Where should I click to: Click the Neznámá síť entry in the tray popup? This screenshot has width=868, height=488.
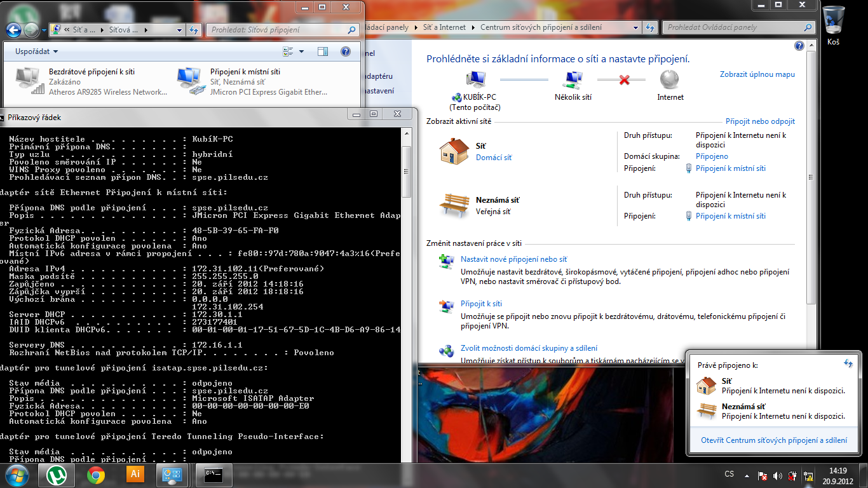(772, 412)
